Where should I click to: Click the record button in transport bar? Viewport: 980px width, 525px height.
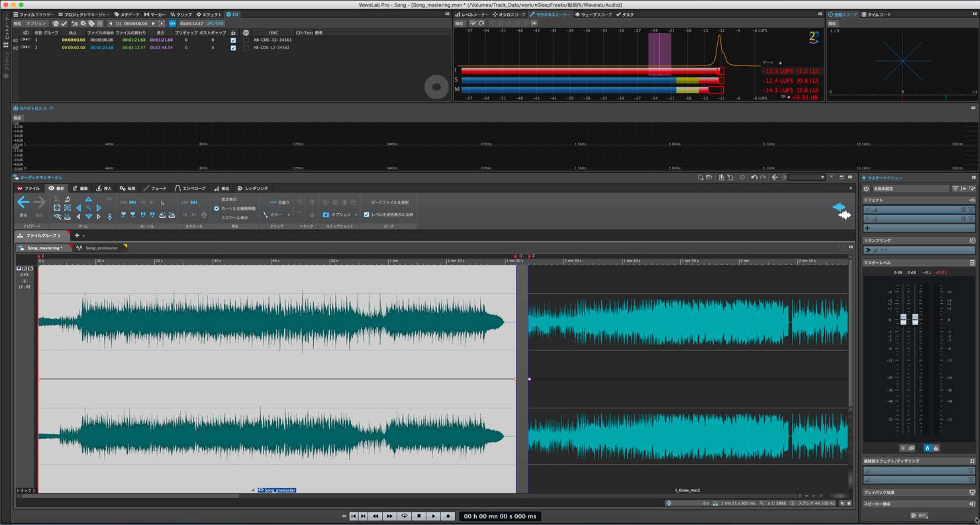click(x=448, y=516)
